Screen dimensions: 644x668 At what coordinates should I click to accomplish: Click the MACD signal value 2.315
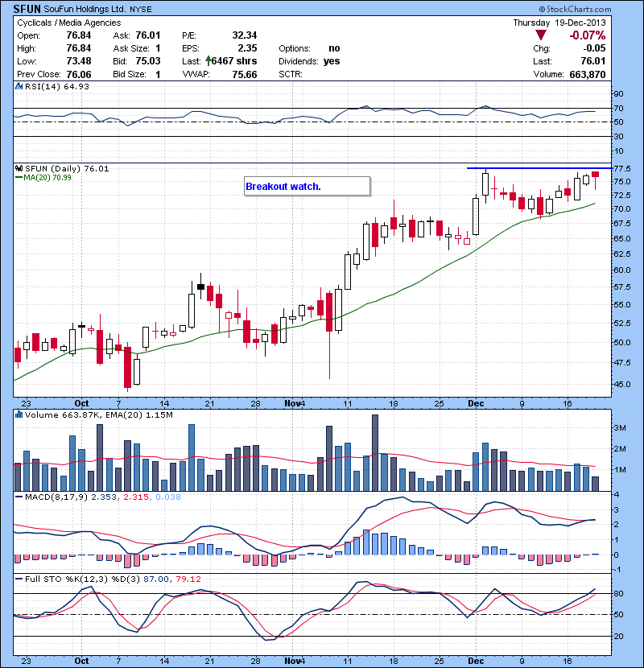coord(136,497)
